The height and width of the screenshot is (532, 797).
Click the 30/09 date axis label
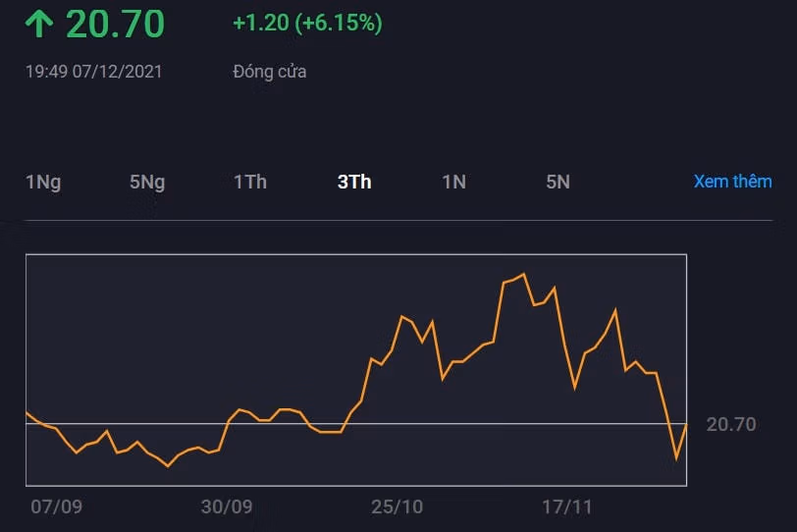point(227,506)
